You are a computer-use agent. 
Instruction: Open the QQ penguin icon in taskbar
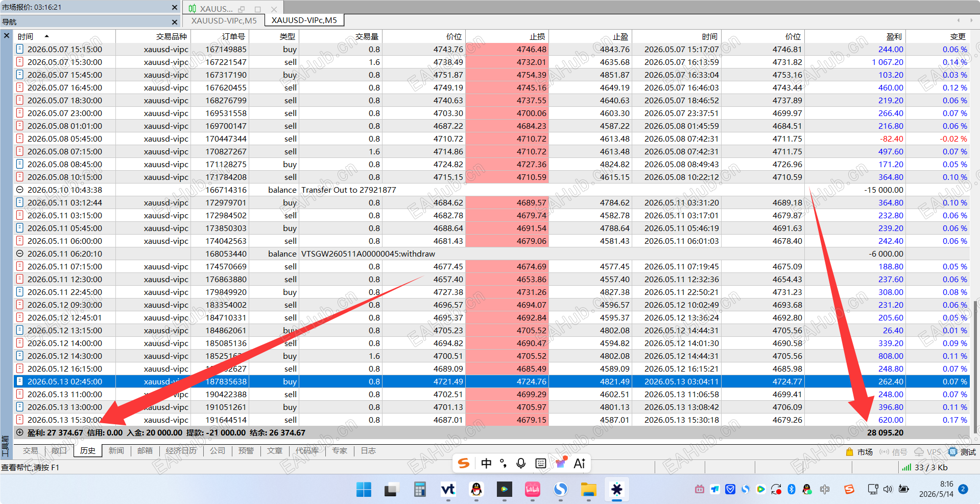coord(476,490)
